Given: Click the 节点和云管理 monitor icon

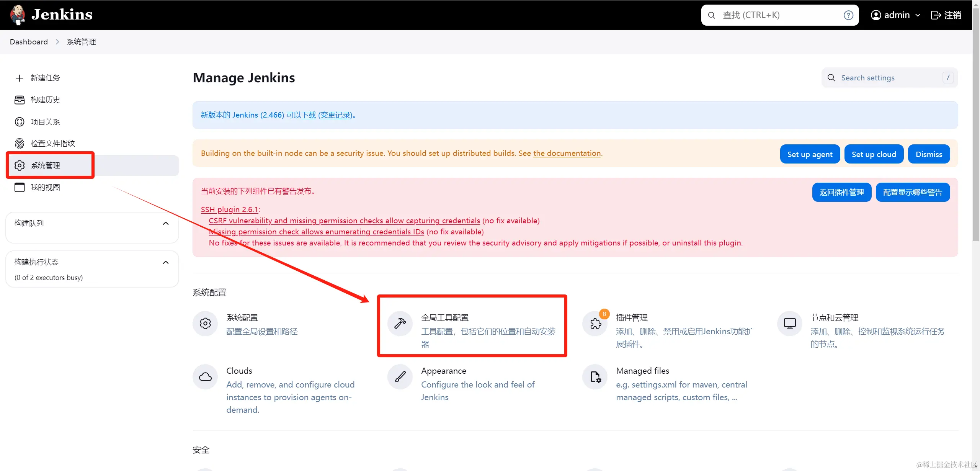Looking at the screenshot, I should (x=790, y=324).
